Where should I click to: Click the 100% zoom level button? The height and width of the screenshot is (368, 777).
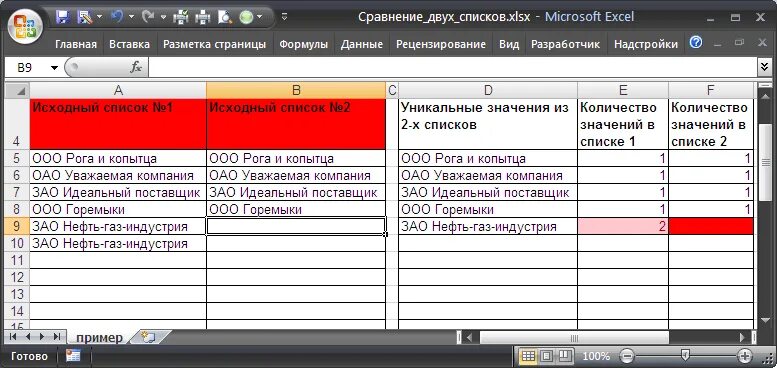click(x=596, y=356)
